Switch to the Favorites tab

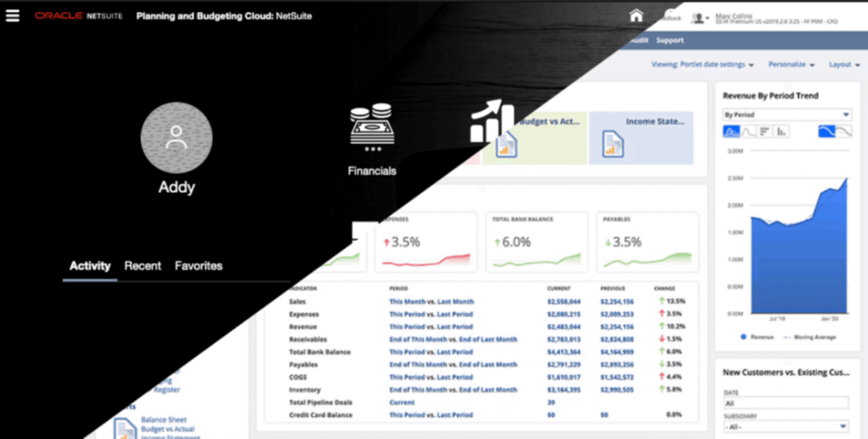pyautogui.click(x=198, y=265)
